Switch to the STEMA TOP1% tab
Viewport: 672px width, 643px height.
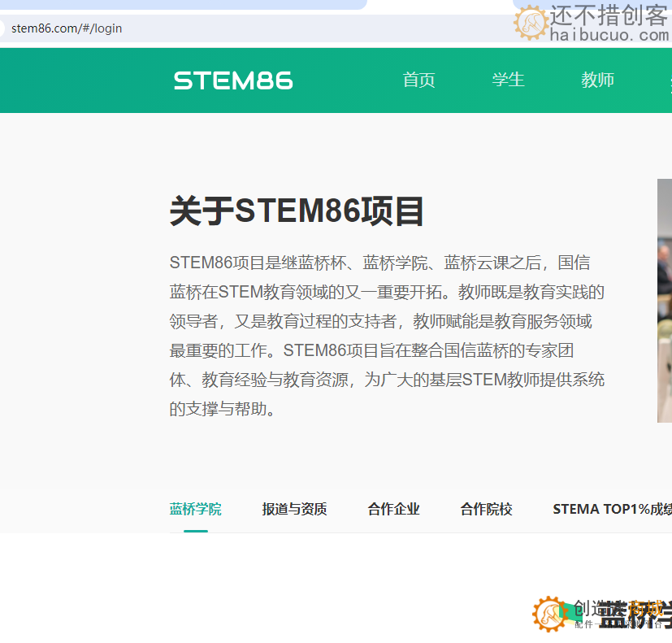click(613, 509)
